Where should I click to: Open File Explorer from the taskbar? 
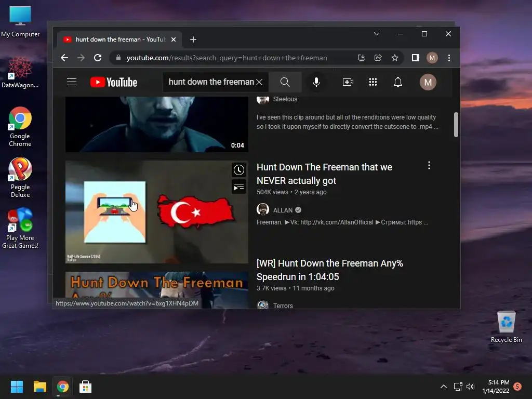(x=39, y=387)
